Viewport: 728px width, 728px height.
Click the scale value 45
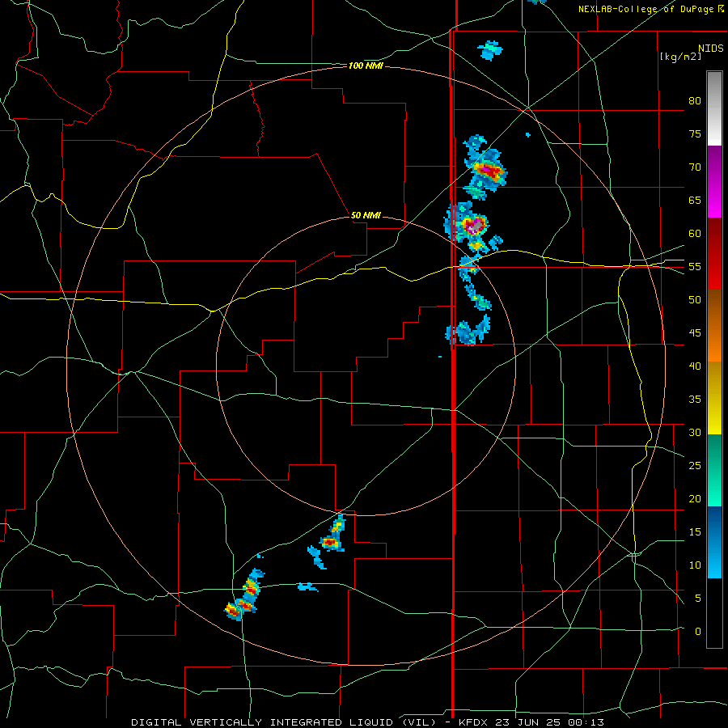[695, 333]
